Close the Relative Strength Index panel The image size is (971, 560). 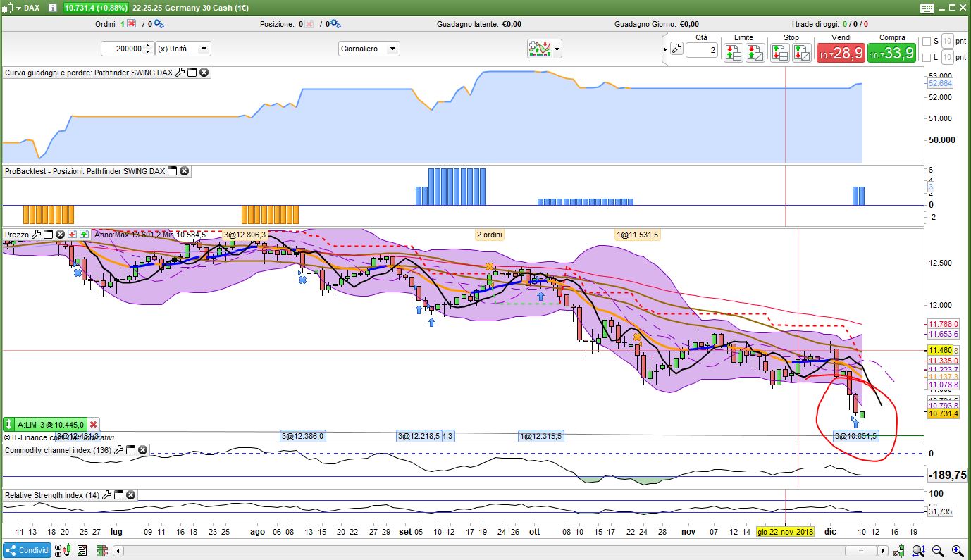[130, 495]
